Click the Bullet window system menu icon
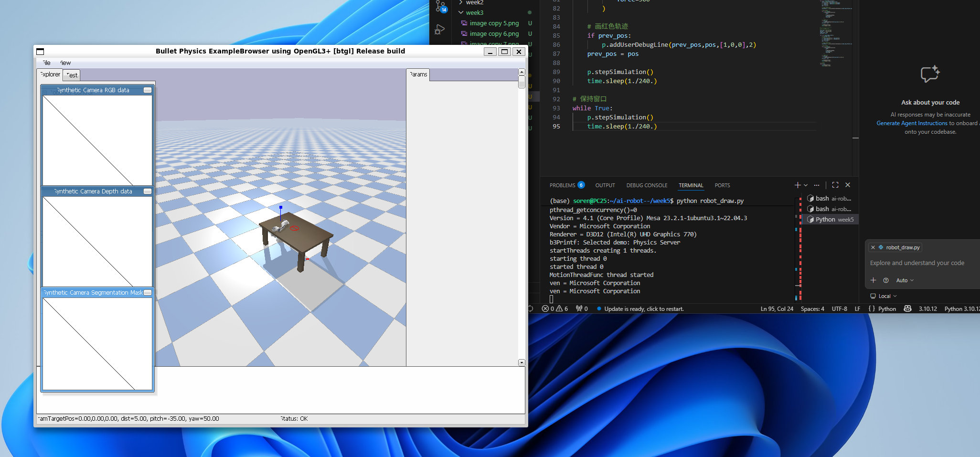The height and width of the screenshot is (457, 980). point(40,52)
